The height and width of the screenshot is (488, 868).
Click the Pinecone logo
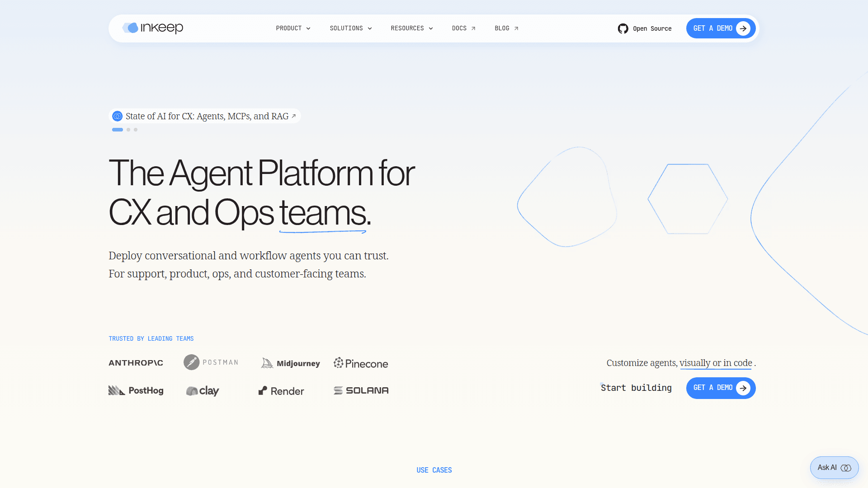[x=361, y=363]
